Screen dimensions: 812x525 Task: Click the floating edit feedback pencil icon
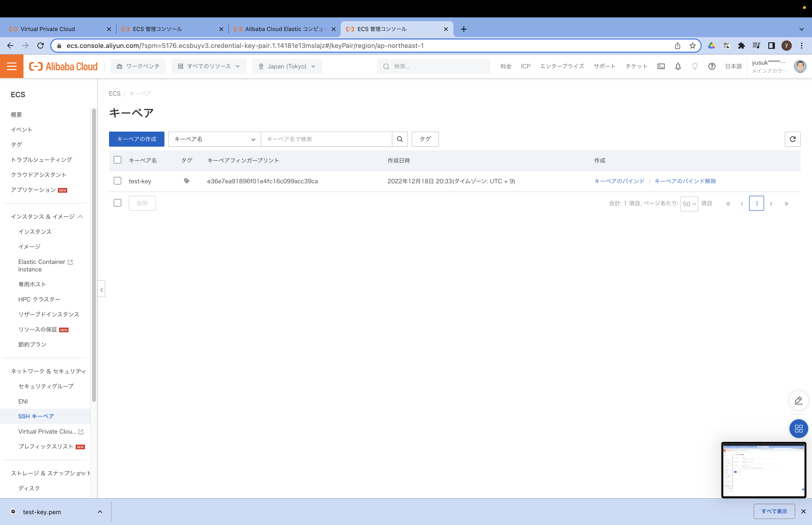coord(798,400)
